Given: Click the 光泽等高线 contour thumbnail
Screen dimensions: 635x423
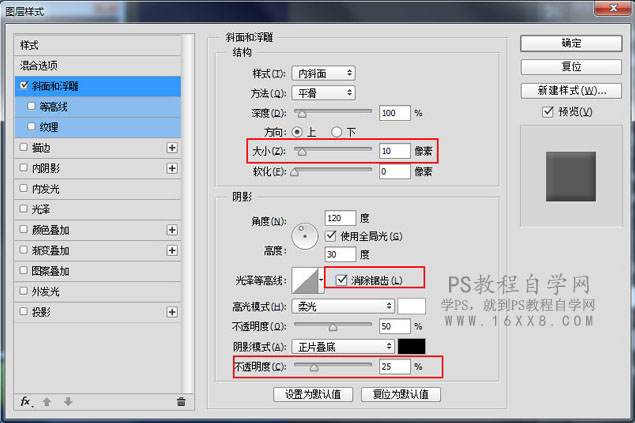Looking at the screenshot, I should tap(305, 280).
